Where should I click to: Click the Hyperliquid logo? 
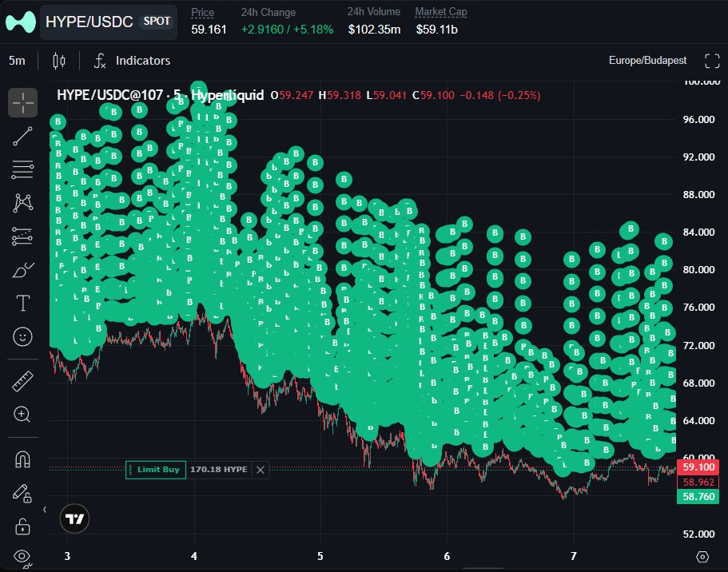(21, 22)
